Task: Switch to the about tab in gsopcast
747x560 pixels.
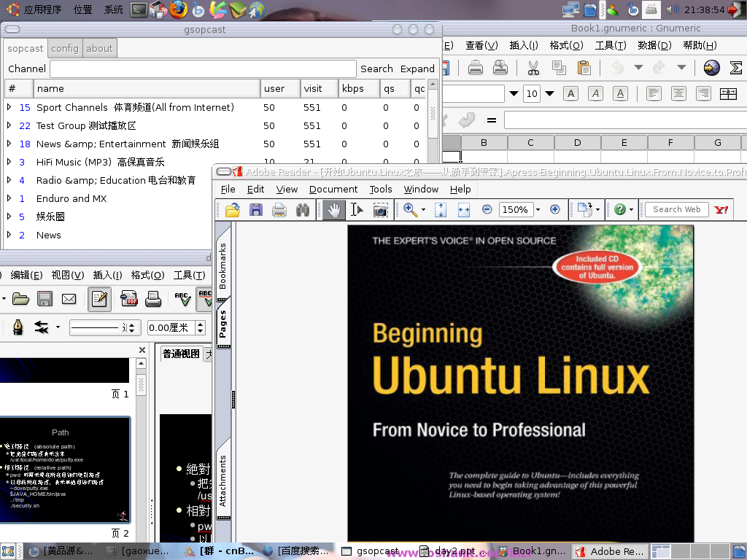Action: (x=99, y=48)
